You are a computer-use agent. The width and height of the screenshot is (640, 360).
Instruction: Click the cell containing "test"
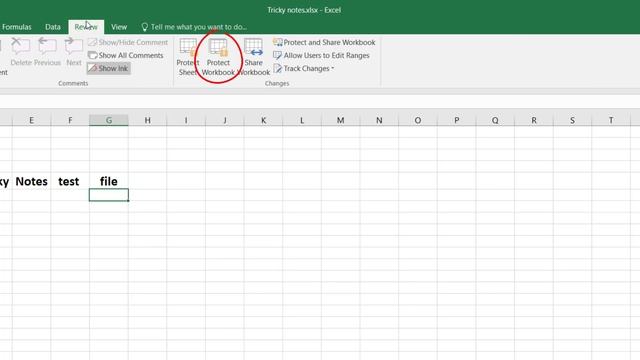(x=70, y=181)
